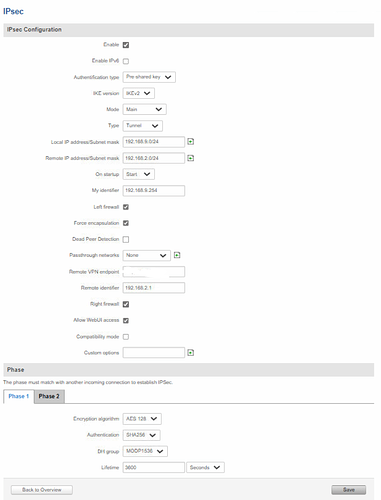Open the Lifetime units Seconds dropdown
Viewport: 381px width, 500px height.
[x=205, y=467]
